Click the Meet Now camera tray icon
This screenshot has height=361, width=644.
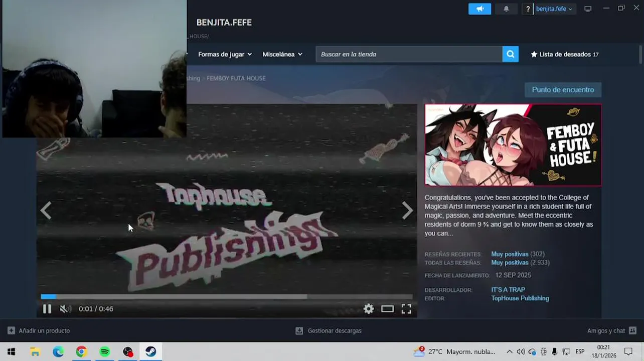coord(543,351)
